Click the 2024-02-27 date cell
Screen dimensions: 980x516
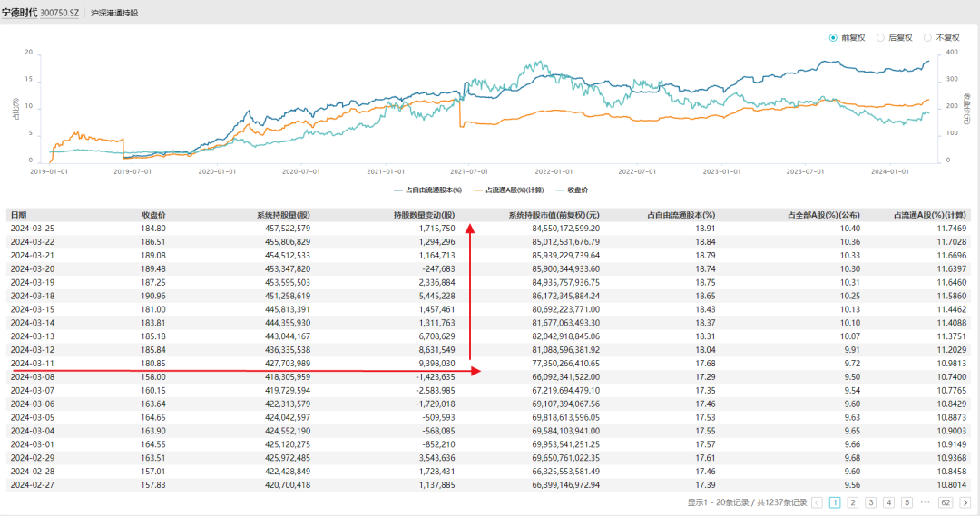tap(33, 485)
